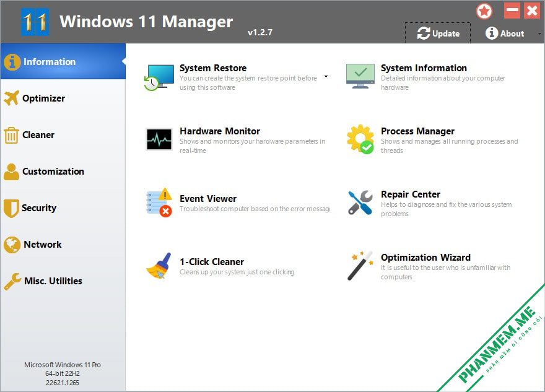Click the Misc. Utilities wrench icon

[x=12, y=282]
